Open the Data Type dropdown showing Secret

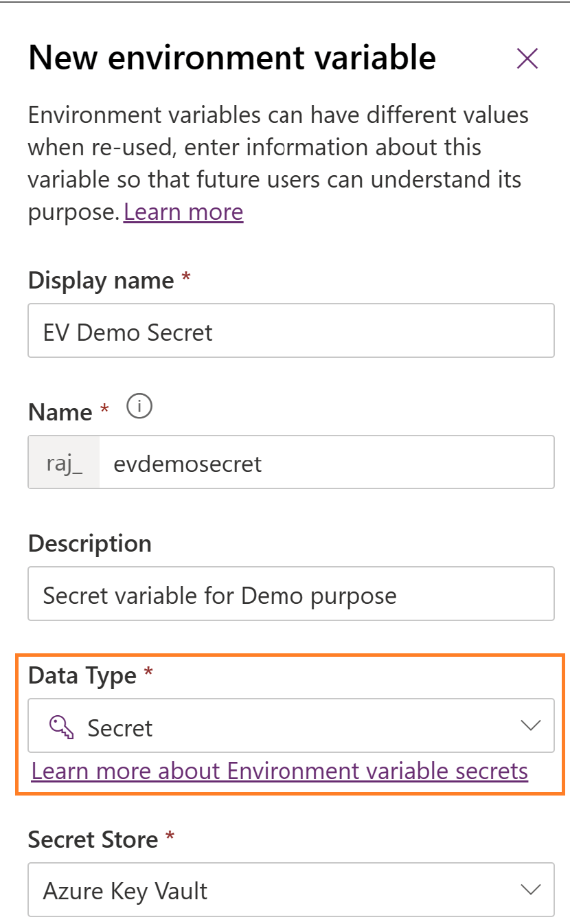coord(291,725)
